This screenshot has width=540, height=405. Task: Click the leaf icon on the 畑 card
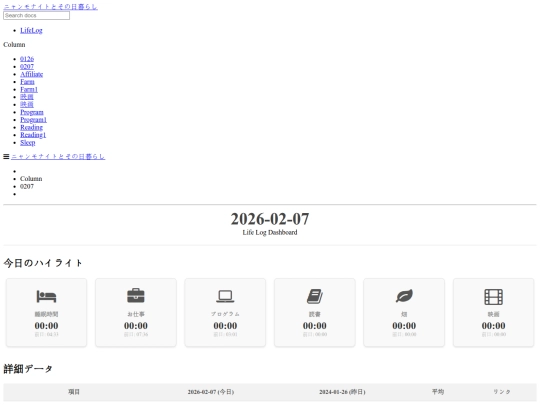tap(404, 296)
